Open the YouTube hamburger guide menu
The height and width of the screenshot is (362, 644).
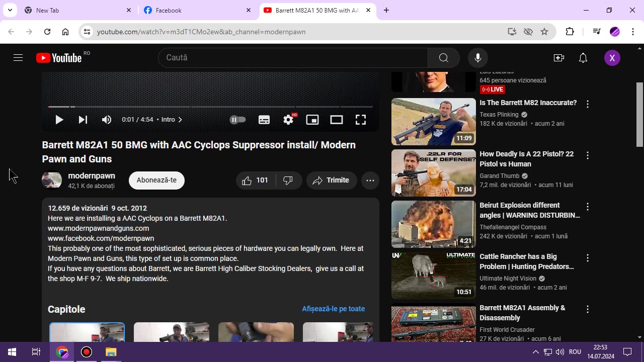point(18,58)
